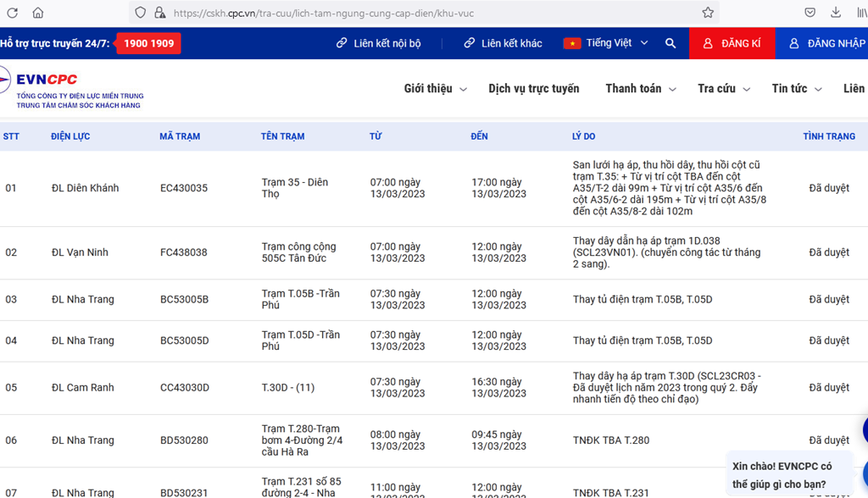Click the ĐĂNG KÍ button

[732, 43]
